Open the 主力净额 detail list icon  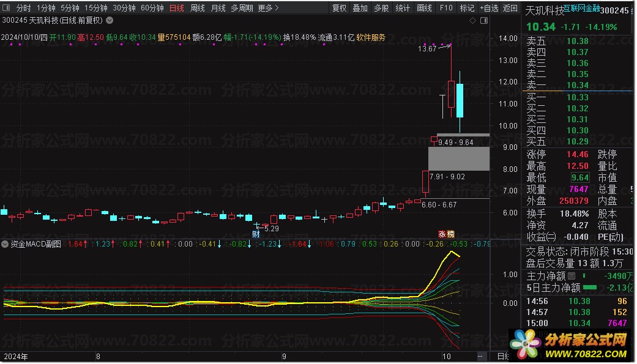[x=572, y=276]
